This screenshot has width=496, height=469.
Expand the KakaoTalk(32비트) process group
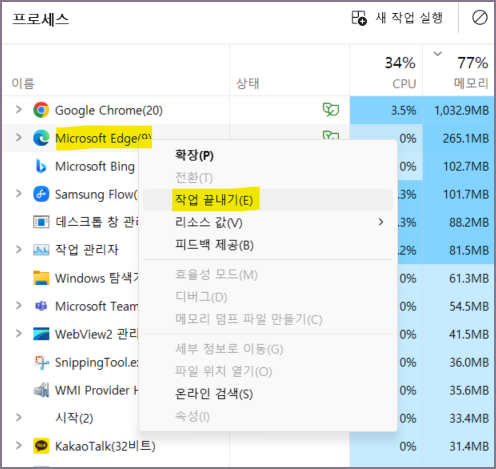pyautogui.click(x=19, y=445)
